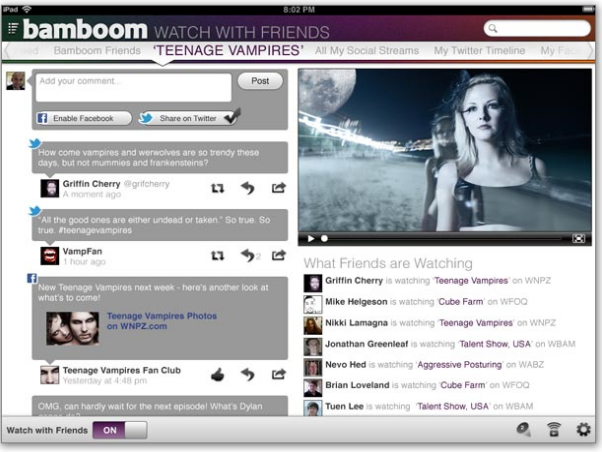Switch to Bamboom Friends tab
The width and height of the screenshot is (602, 452).
click(97, 51)
